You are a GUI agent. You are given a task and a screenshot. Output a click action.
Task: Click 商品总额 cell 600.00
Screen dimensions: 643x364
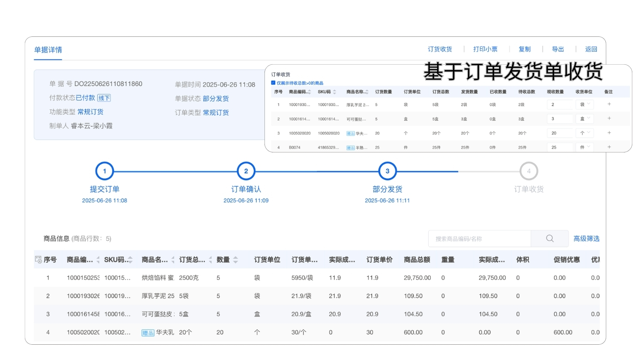point(413,332)
